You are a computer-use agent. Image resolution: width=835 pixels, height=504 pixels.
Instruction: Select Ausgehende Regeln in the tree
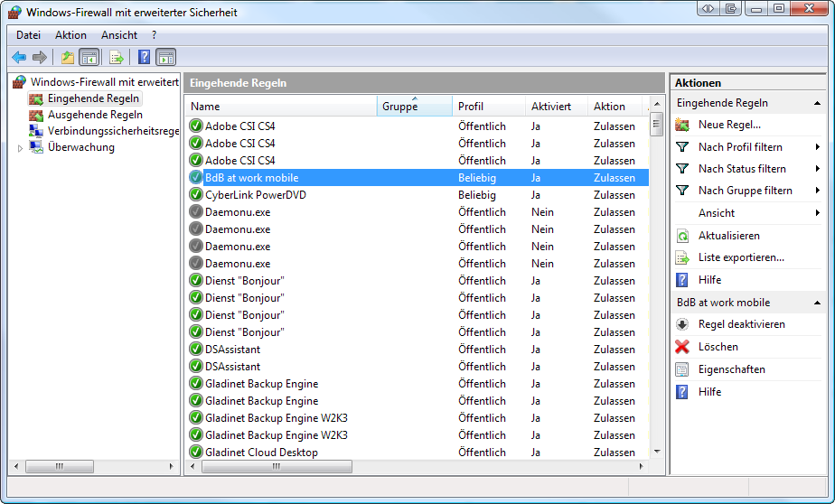[x=95, y=115]
